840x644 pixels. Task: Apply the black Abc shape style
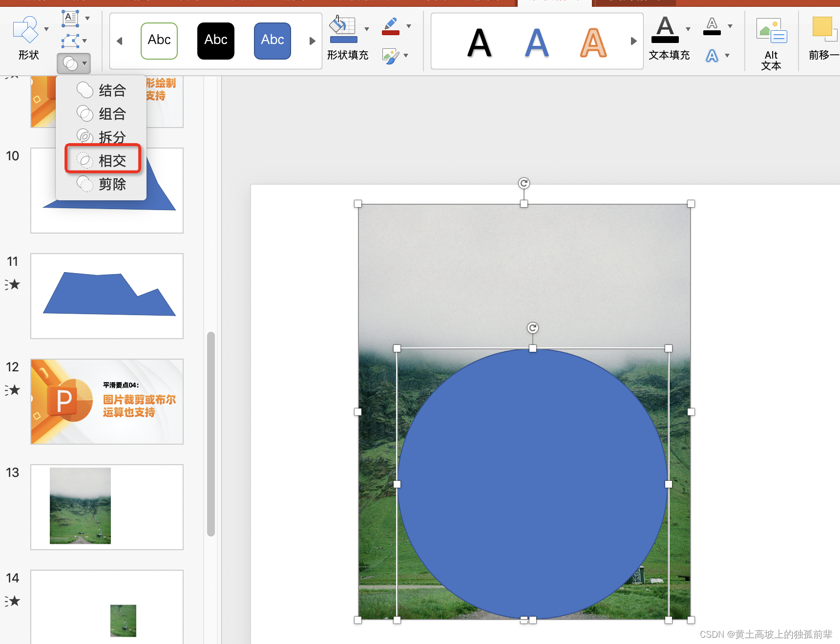point(216,41)
